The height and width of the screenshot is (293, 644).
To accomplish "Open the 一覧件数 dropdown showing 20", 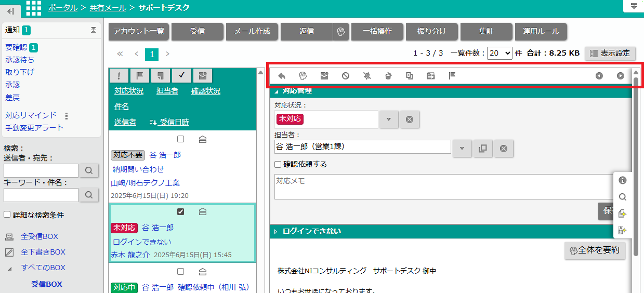I will click(x=500, y=53).
